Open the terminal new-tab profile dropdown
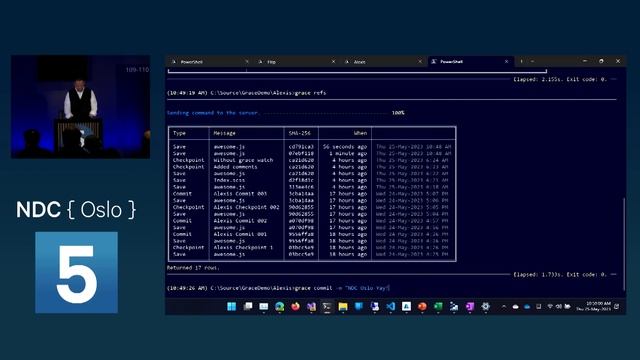 click(532, 61)
